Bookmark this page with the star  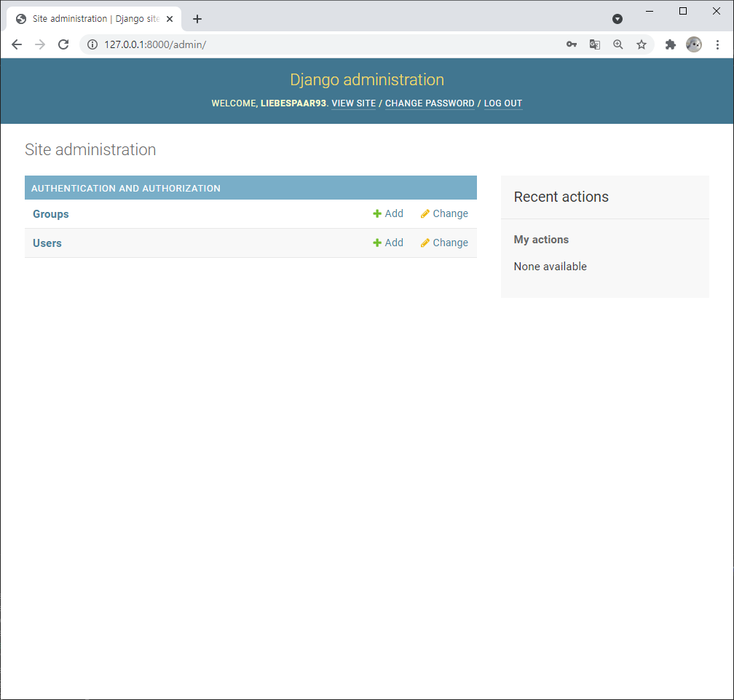642,44
